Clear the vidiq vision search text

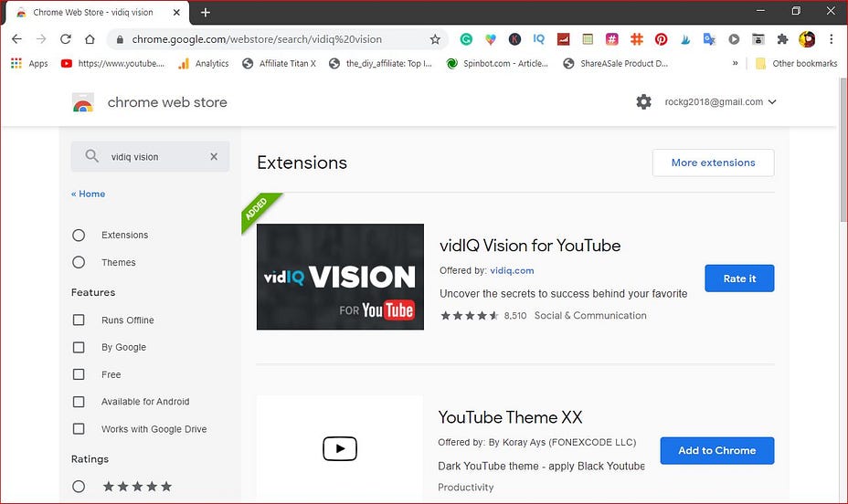point(214,157)
